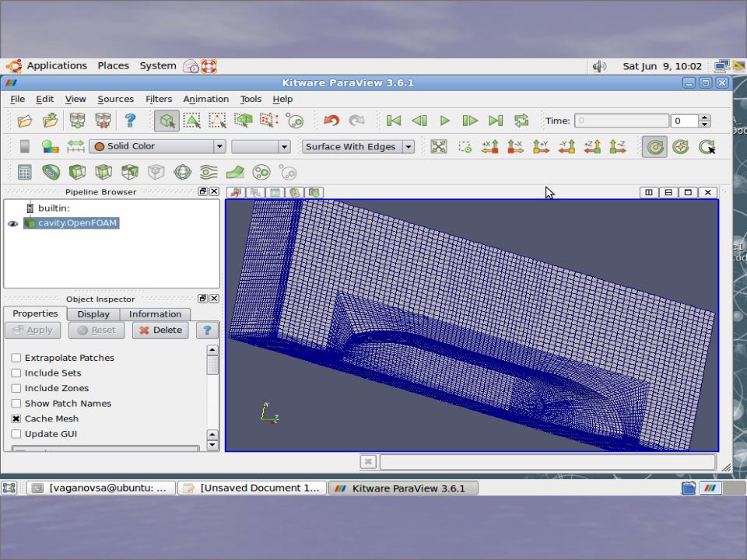Screen dimensions: 747x560
Task: Open the Animation menu
Action: [205, 99]
